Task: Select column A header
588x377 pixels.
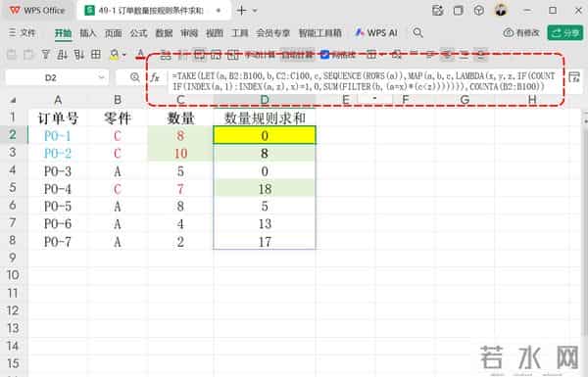Action: coord(58,100)
